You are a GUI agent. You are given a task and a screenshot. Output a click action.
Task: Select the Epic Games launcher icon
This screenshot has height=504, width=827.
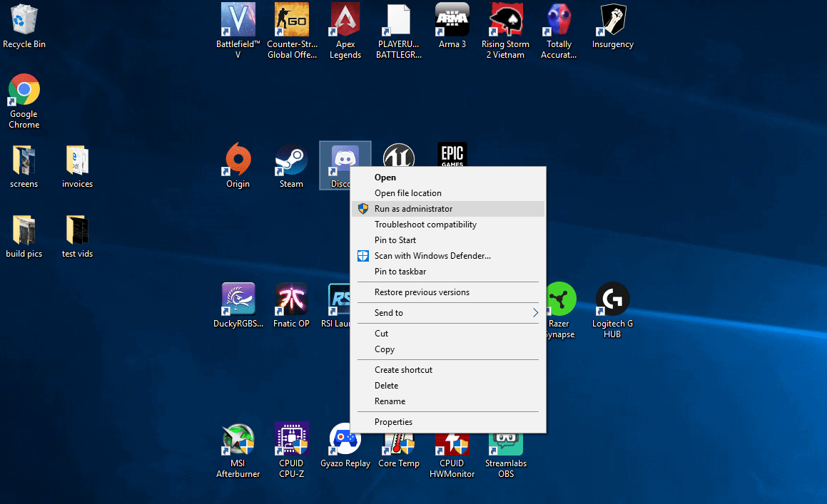[452, 155]
